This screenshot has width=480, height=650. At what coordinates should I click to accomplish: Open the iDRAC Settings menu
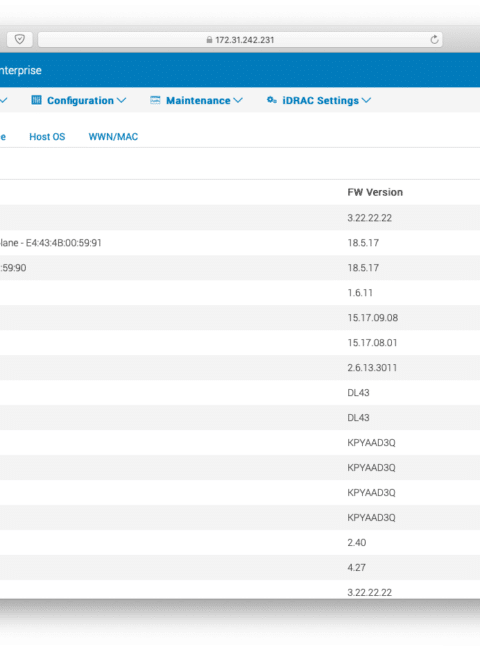(x=319, y=100)
